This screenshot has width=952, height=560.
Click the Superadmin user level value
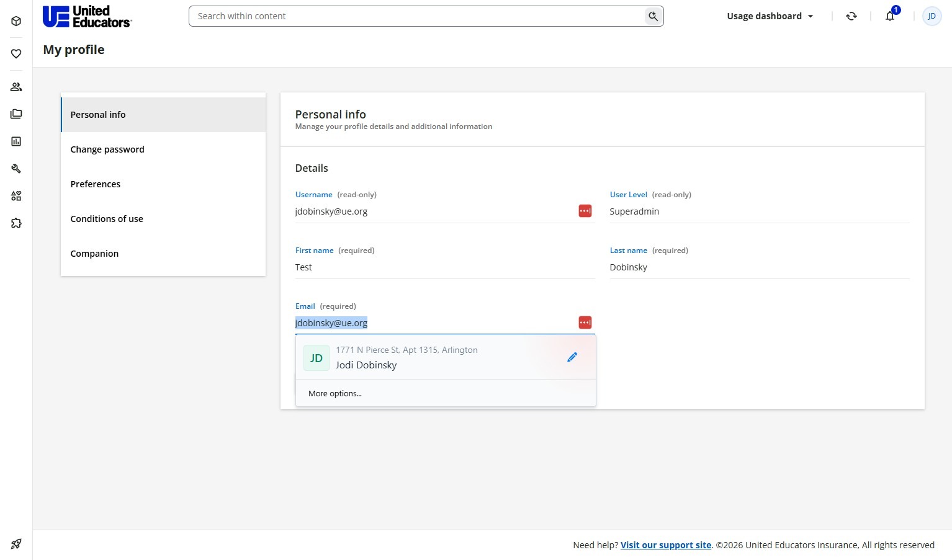click(634, 211)
